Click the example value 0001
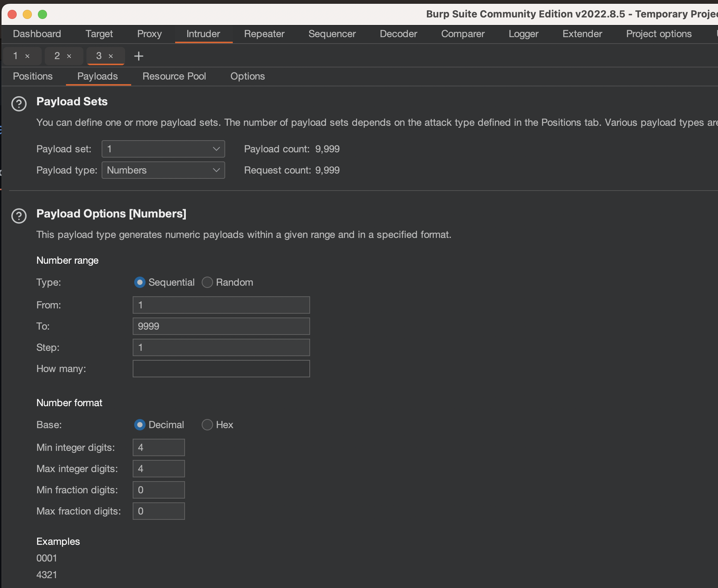The width and height of the screenshot is (718, 588). 47,558
